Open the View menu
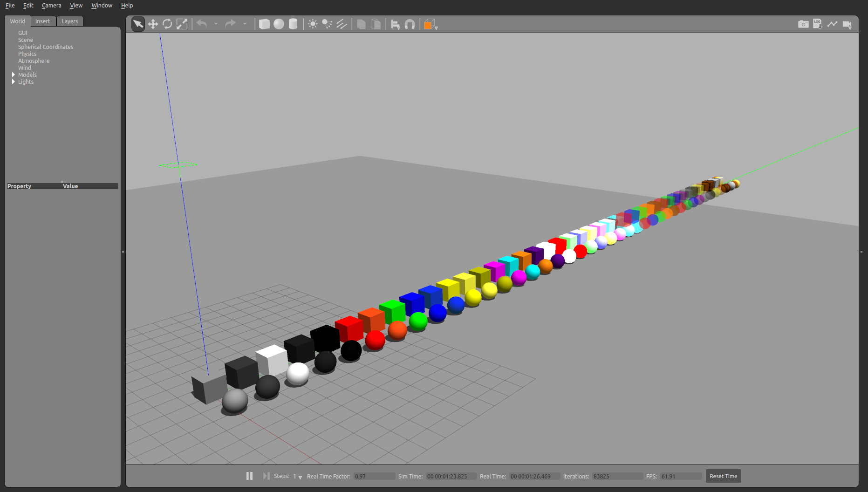 click(76, 6)
